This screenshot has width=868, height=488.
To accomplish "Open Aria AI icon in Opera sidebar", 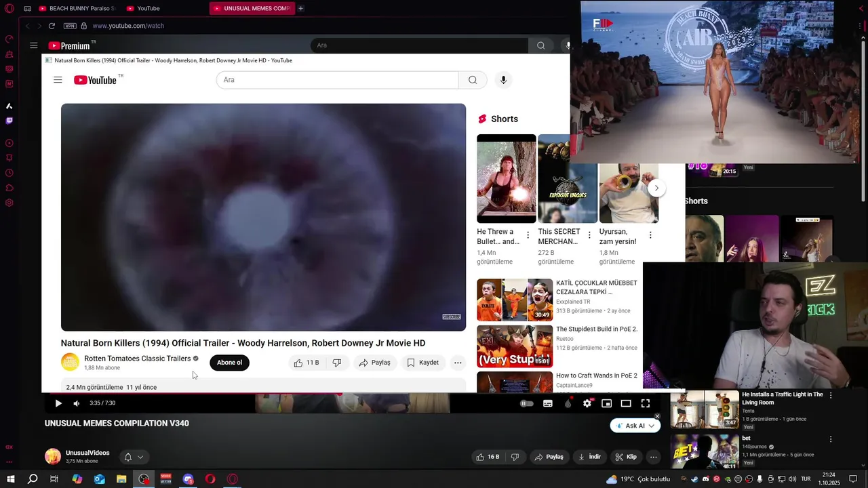I will 9,106.
